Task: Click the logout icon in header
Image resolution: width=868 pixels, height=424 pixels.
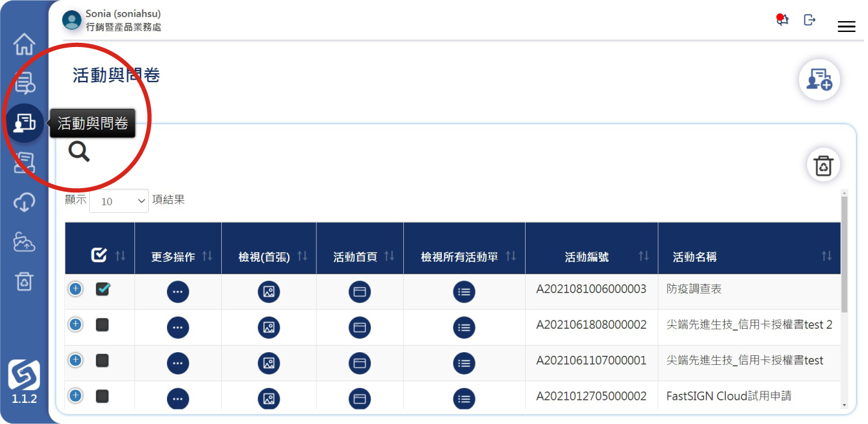Action: 810,20
